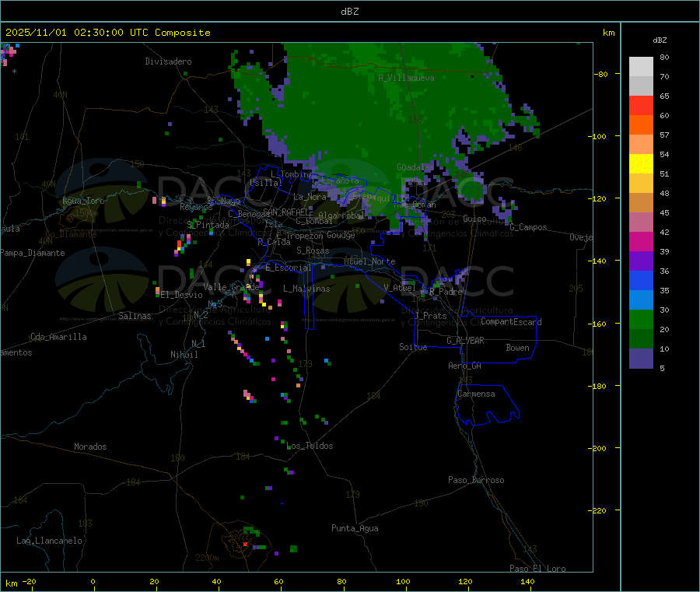Screen dimensions: 700x592
Task: Select the Morados place label
Action: click(x=90, y=447)
